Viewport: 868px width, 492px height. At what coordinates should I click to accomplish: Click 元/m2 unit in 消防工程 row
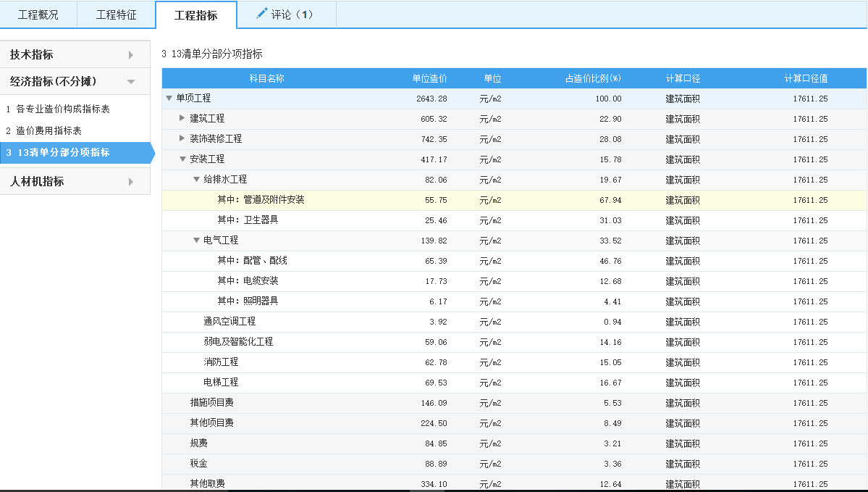490,363
